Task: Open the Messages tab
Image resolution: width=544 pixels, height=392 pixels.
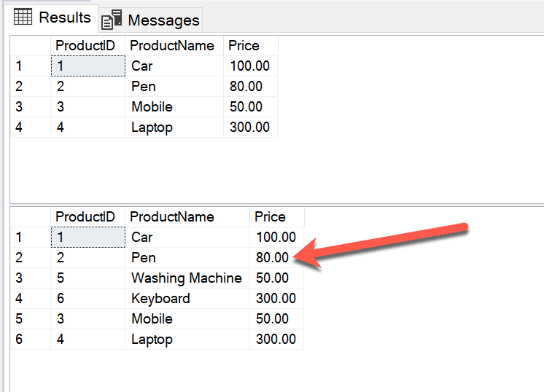Action: coord(163,20)
